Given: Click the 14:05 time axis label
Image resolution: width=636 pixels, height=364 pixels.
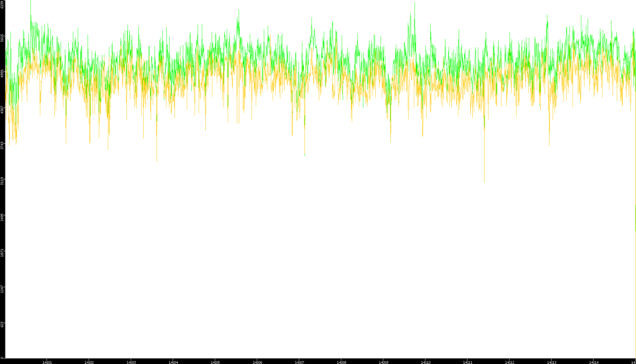Looking at the screenshot, I should [x=215, y=362].
